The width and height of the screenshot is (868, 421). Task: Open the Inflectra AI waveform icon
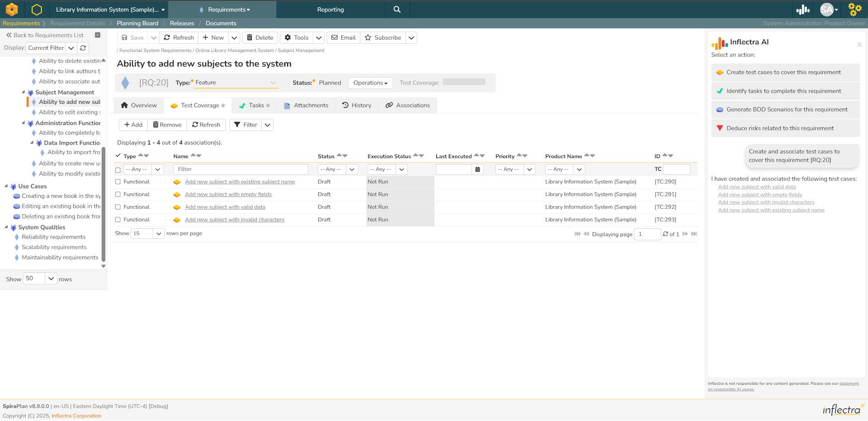pos(803,9)
